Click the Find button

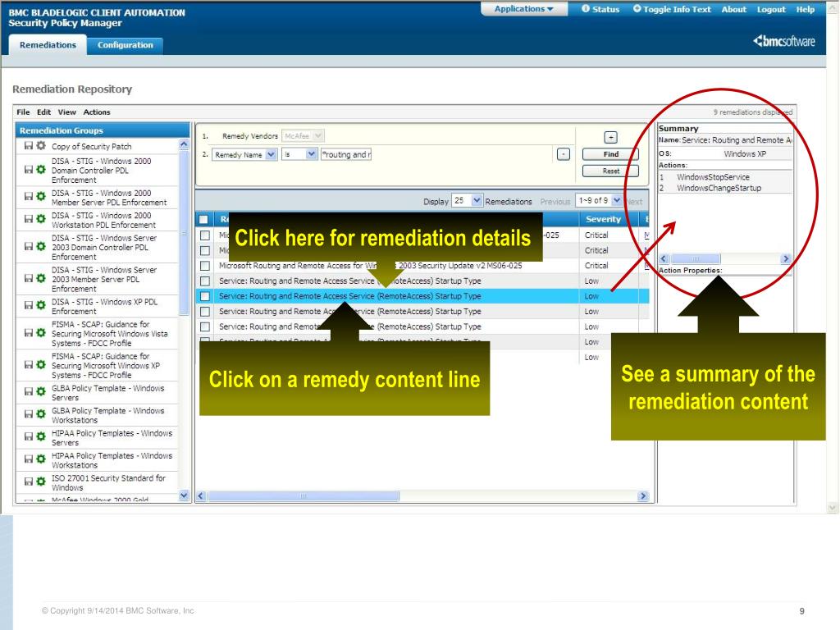[x=610, y=154]
